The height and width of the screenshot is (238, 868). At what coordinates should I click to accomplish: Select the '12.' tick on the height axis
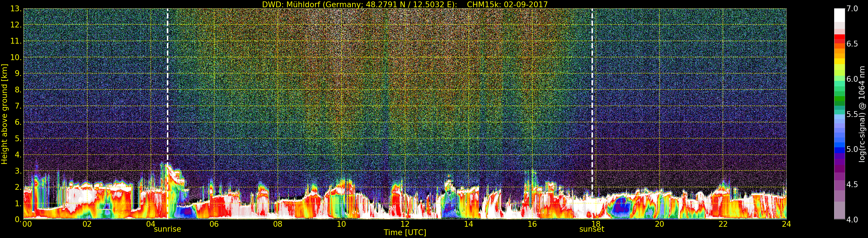(16, 25)
